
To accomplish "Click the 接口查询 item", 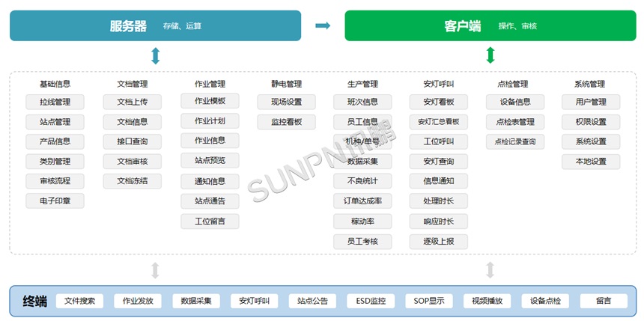I will [x=133, y=141].
